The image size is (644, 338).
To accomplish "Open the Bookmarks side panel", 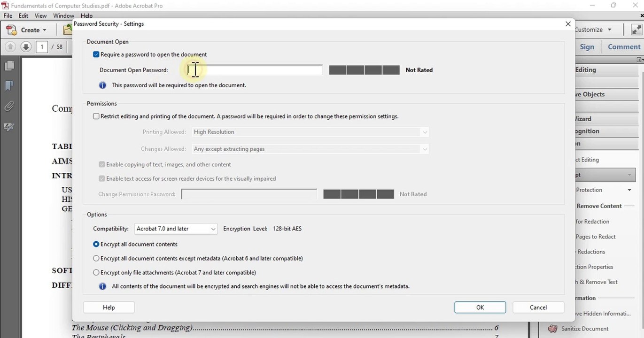I will (x=9, y=86).
